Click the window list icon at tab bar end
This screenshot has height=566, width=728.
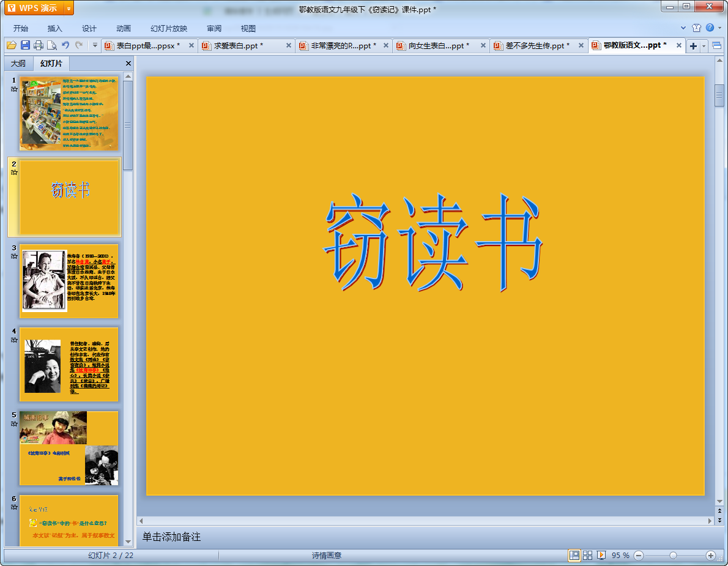tap(717, 45)
